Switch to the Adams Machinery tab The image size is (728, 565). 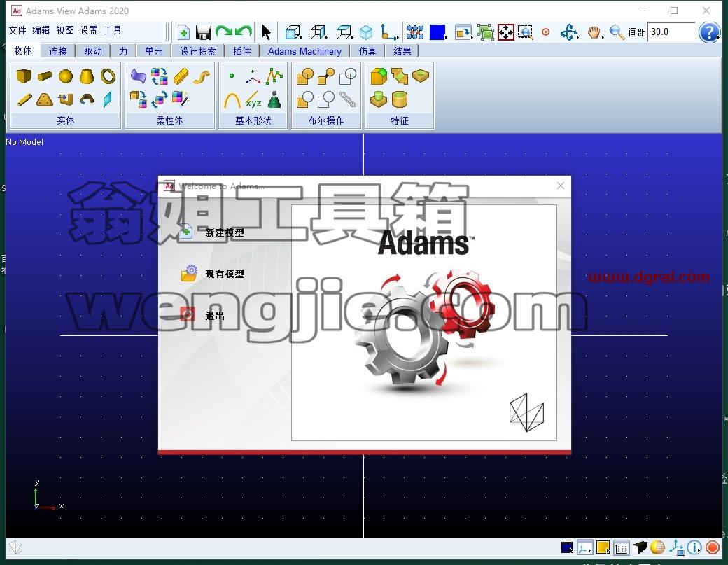pos(304,51)
